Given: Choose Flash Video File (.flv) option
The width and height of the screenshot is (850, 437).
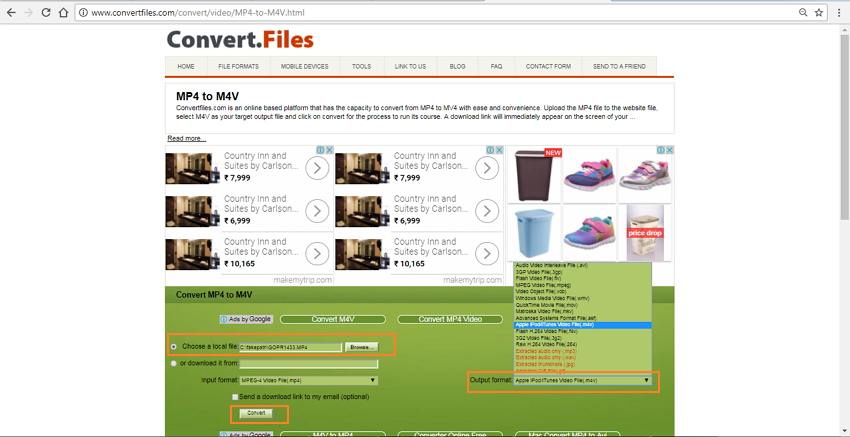Looking at the screenshot, I should 582,278.
